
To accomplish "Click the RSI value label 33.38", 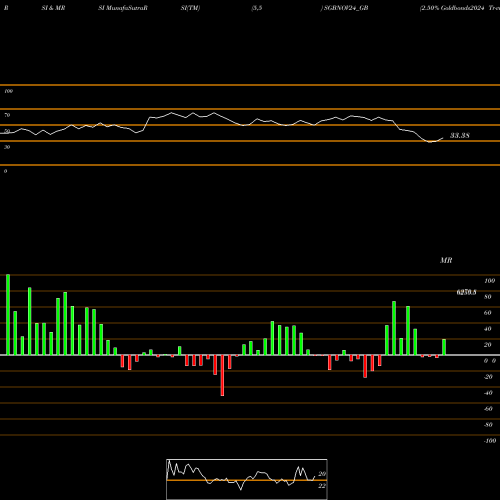I will click(x=460, y=135).
